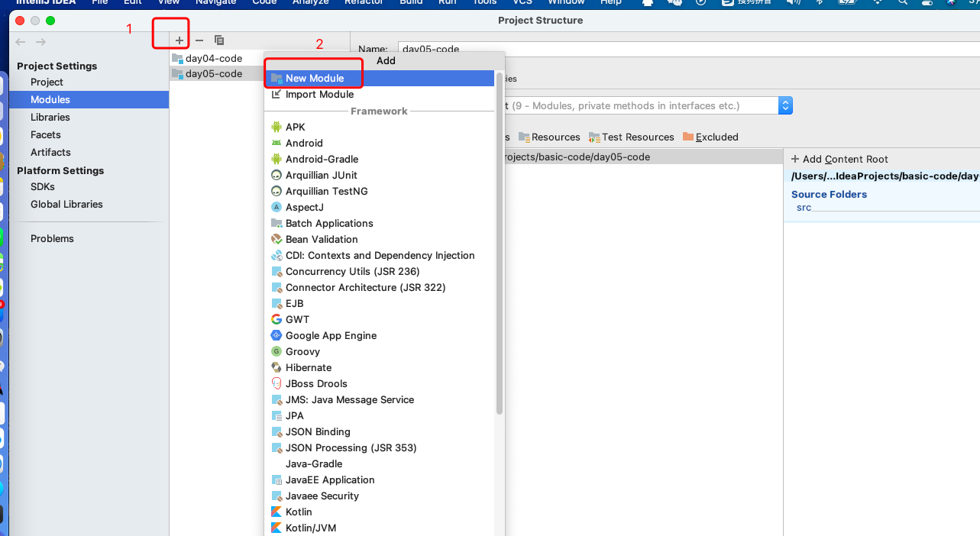The height and width of the screenshot is (536, 980).
Task: Click the minus Remove module icon
Action: (199, 40)
